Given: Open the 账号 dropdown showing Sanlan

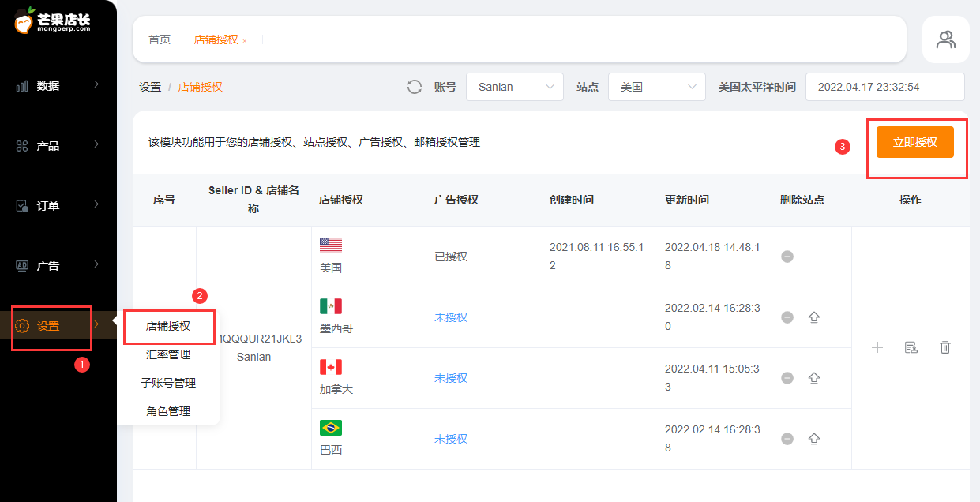Looking at the screenshot, I should pos(515,87).
